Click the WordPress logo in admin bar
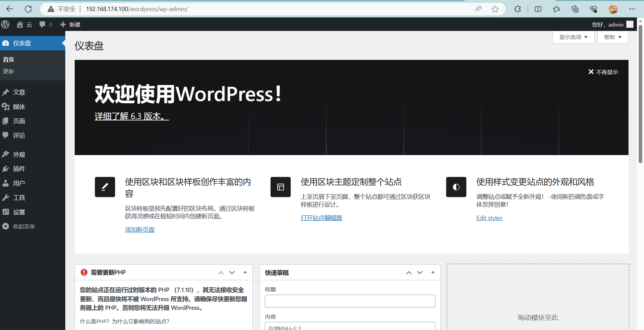This screenshot has height=330, width=644. pyautogui.click(x=5, y=25)
